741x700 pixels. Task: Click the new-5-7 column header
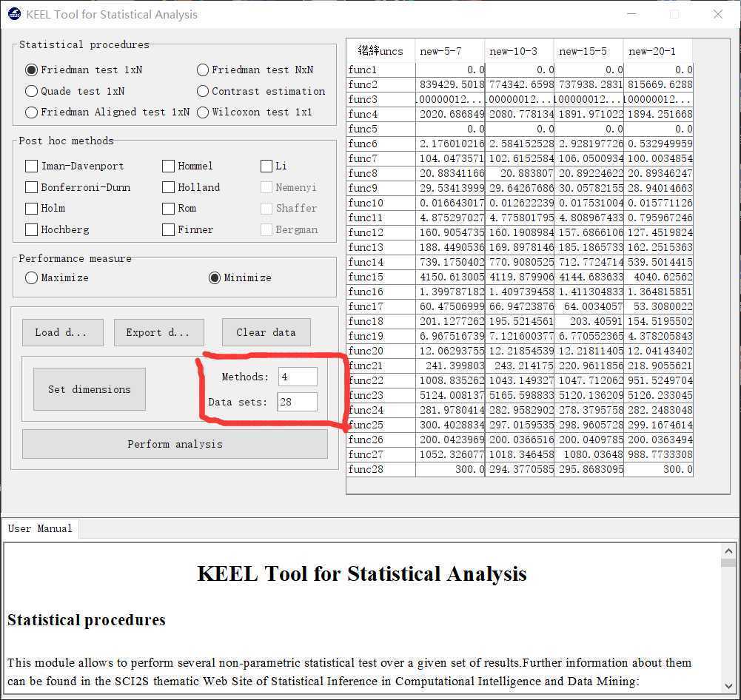[450, 51]
